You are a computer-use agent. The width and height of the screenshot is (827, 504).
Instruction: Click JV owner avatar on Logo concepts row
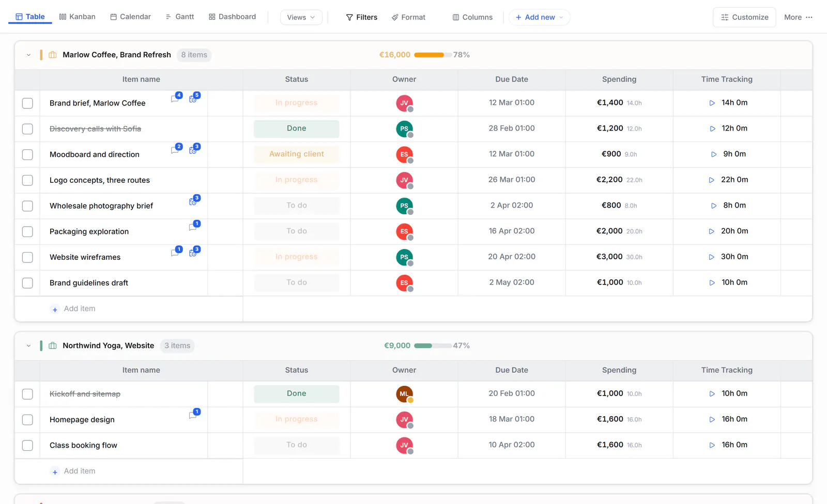click(404, 180)
